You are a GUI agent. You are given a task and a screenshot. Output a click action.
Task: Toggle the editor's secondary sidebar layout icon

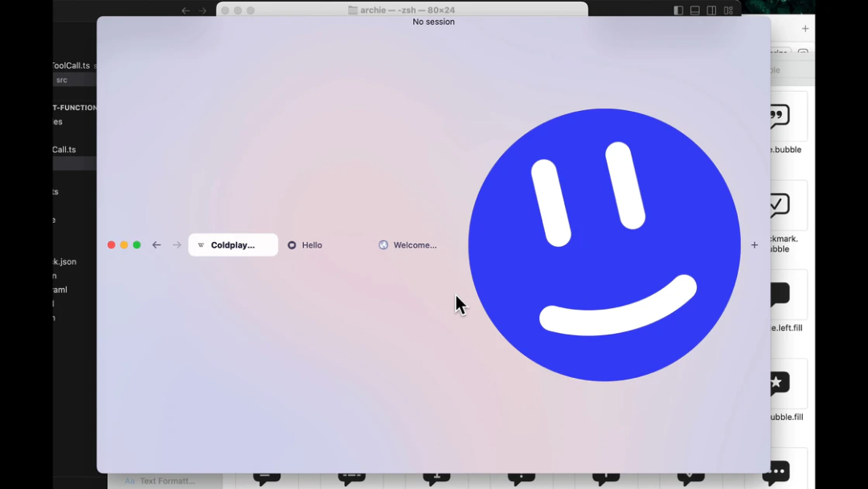(x=711, y=10)
